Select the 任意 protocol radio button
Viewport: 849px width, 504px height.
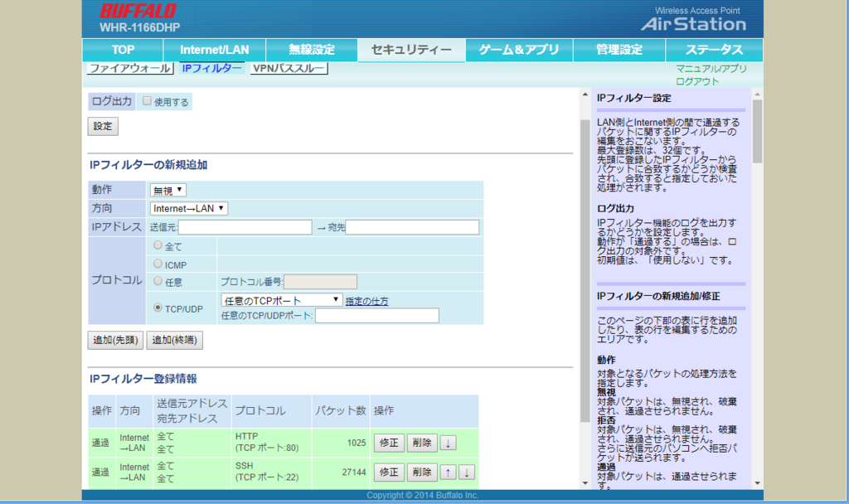click(158, 281)
